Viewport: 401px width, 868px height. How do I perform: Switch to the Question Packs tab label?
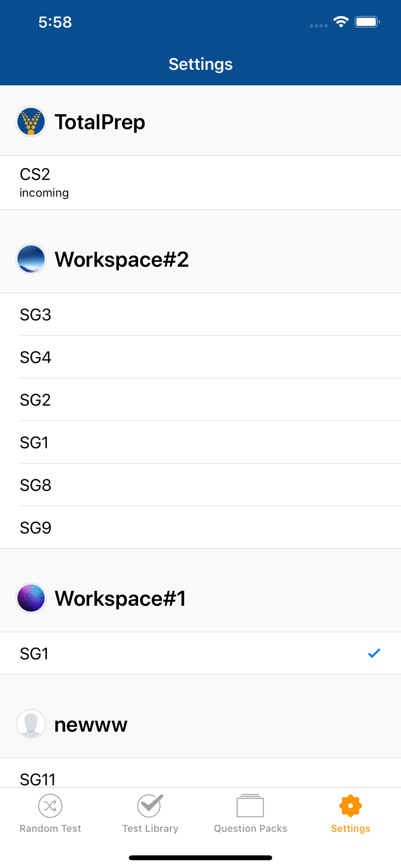click(x=250, y=829)
